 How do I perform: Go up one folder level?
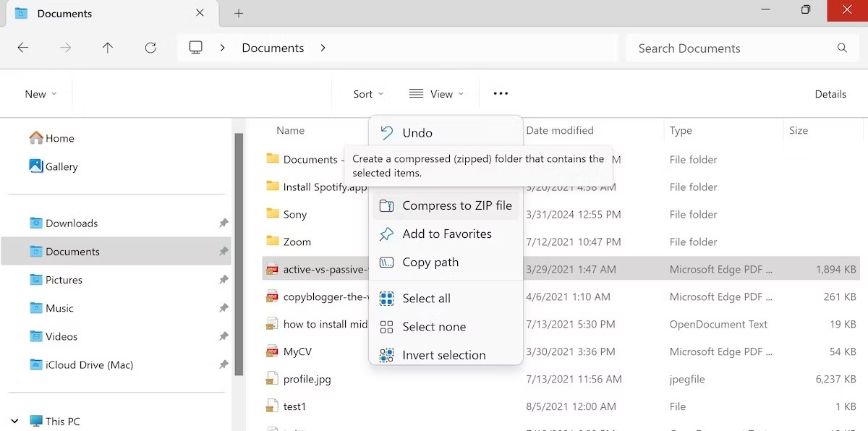pos(108,48)
